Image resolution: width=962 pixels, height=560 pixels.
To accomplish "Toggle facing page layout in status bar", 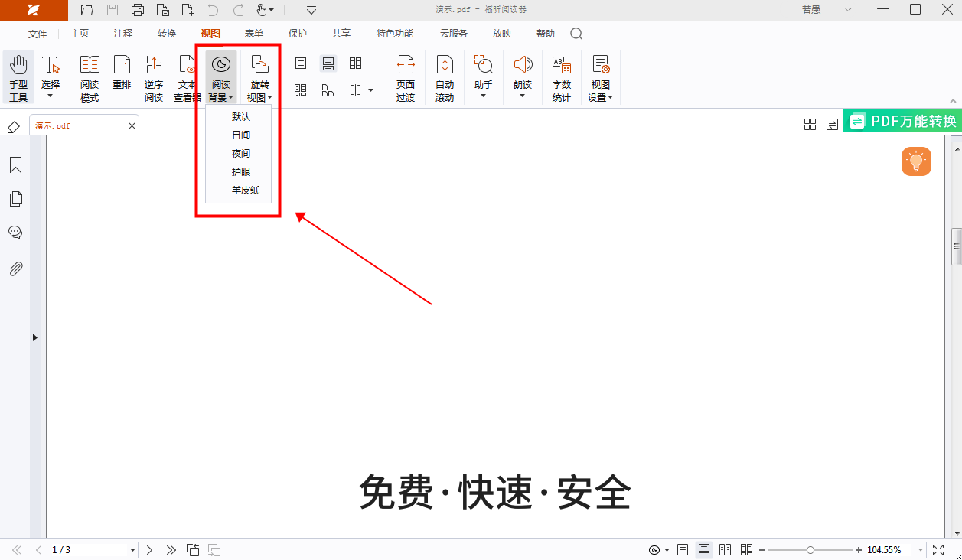I will point(725,549).
